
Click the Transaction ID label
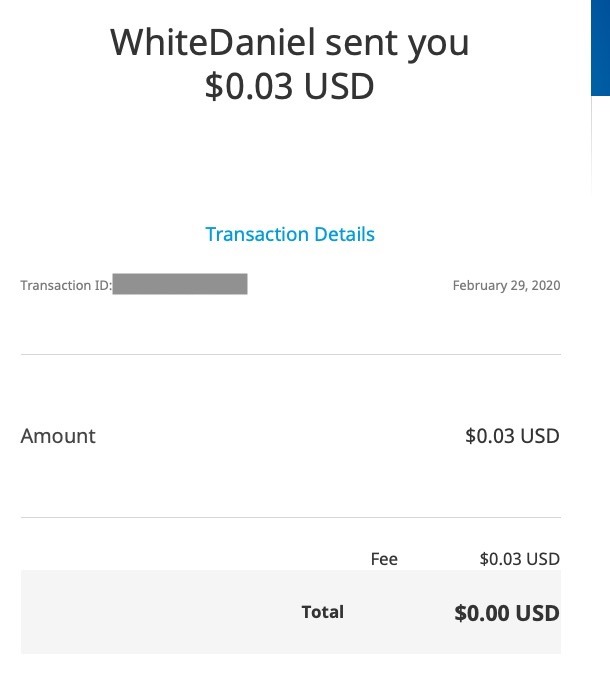pos(66,285)
